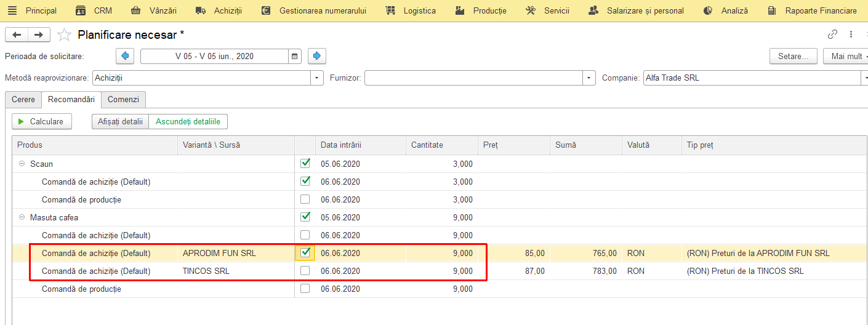Toggle Scaun Comandă de achiziție checkbox
Image resolution: width=868 pixels, height=325 pixels.
(x=305, y=182)
